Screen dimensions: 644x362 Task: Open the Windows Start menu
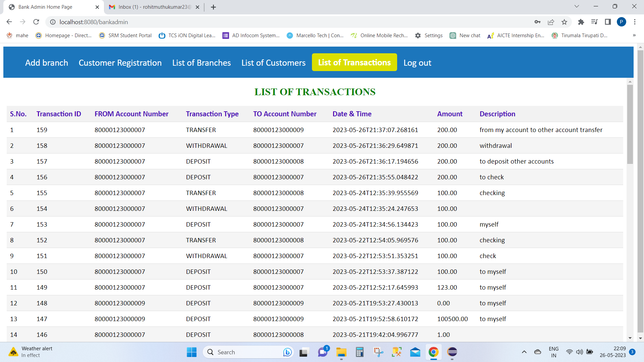click(191, 352)
